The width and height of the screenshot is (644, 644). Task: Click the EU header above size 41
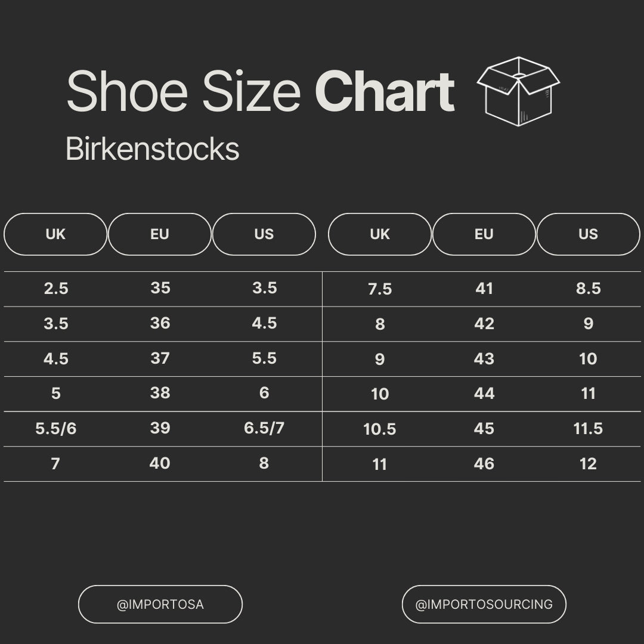484,234
